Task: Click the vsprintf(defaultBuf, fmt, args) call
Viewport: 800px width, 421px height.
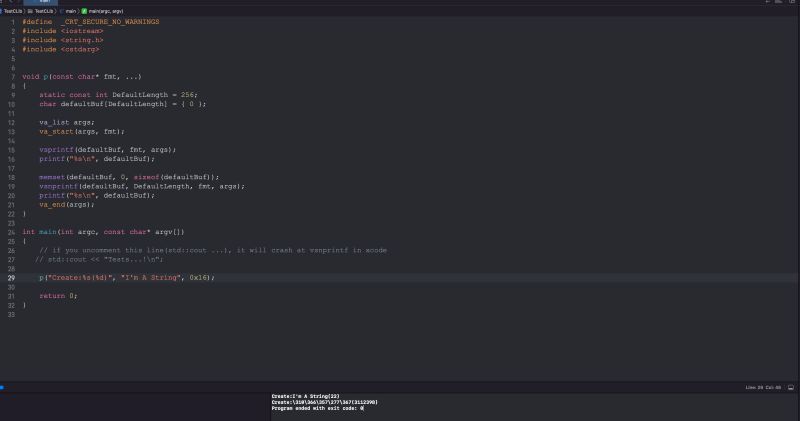Action: pos(107,150)
